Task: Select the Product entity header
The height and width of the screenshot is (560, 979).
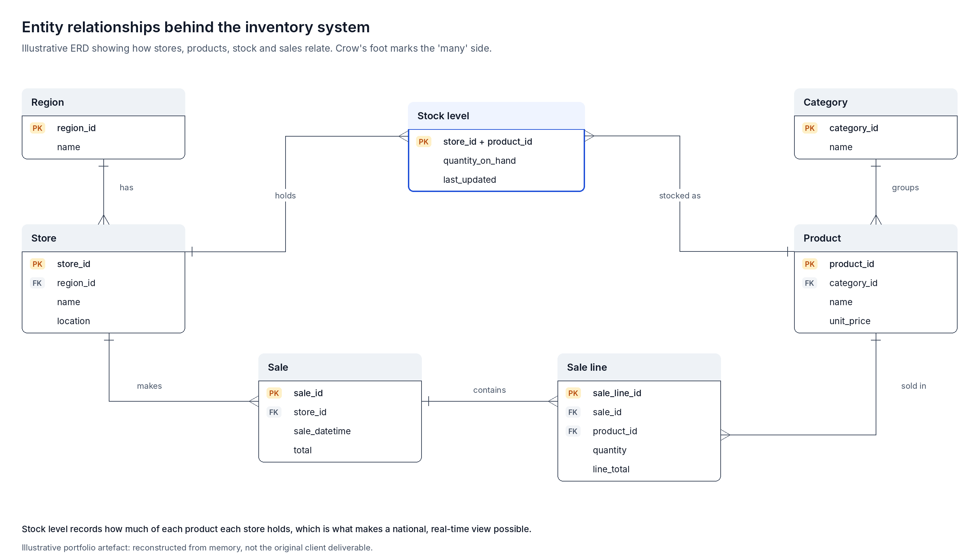Action: 876,238
